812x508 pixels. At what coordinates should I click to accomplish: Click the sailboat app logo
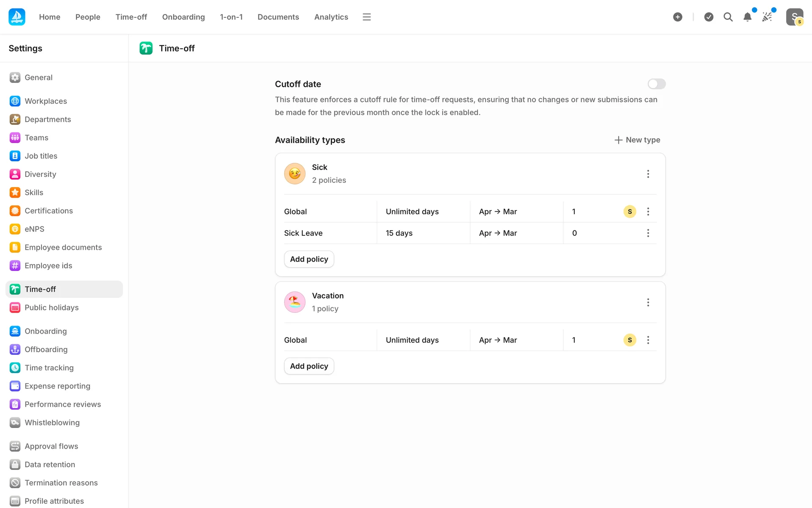[x=17, y=17]
